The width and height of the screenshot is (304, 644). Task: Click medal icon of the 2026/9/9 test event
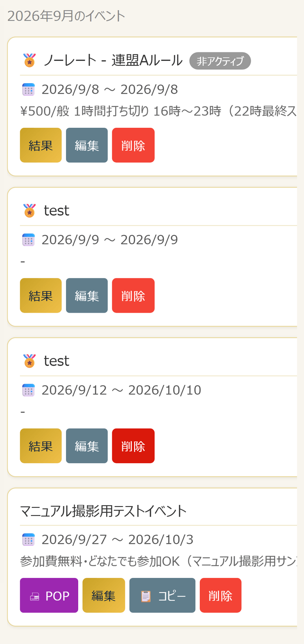30,210
